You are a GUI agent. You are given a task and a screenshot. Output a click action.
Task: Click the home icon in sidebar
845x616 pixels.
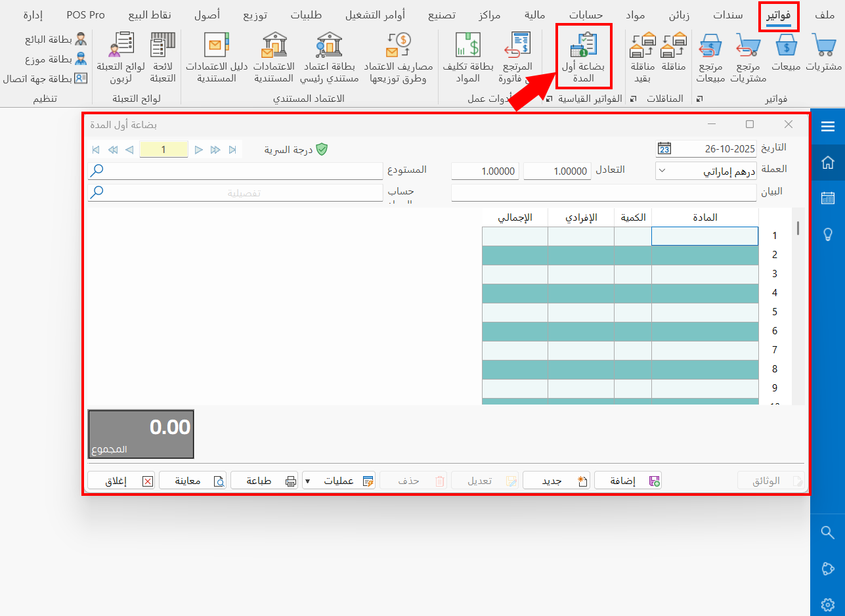click(827, 162)
